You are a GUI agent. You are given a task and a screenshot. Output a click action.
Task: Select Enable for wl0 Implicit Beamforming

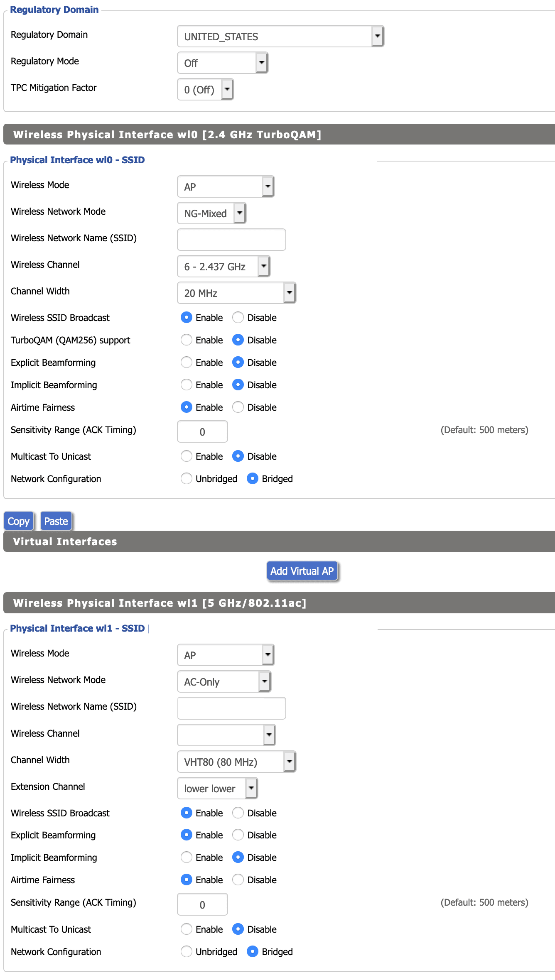point(187,385)
